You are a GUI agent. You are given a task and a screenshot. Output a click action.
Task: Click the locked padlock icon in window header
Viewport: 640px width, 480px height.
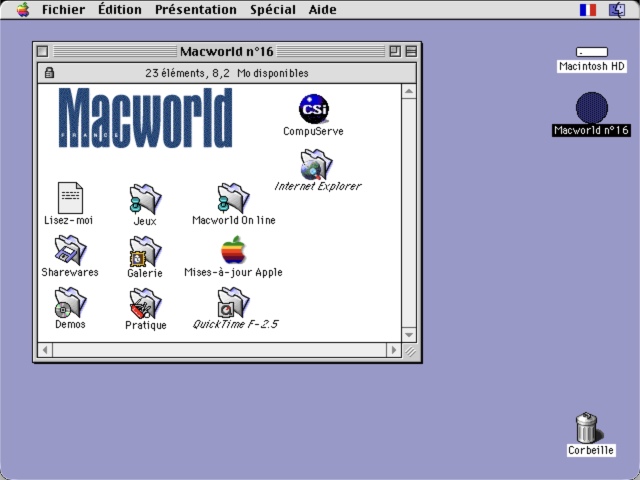[49, 73]
